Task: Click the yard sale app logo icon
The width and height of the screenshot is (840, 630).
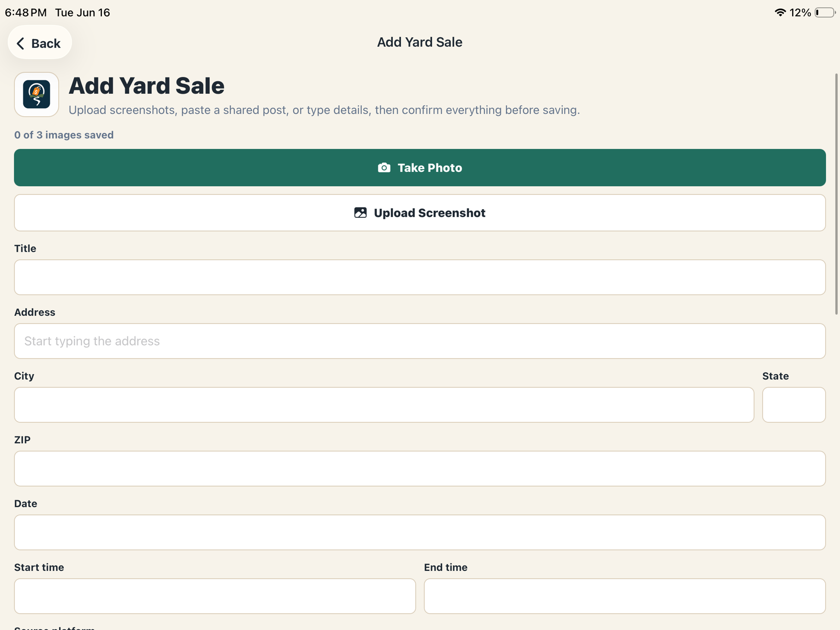Action: (x=37, y=94)
